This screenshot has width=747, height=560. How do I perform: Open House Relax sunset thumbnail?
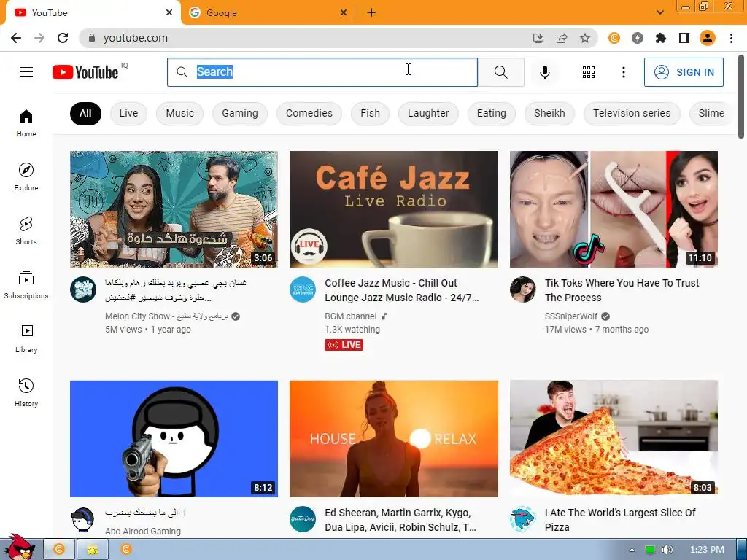tap(393, 438)
